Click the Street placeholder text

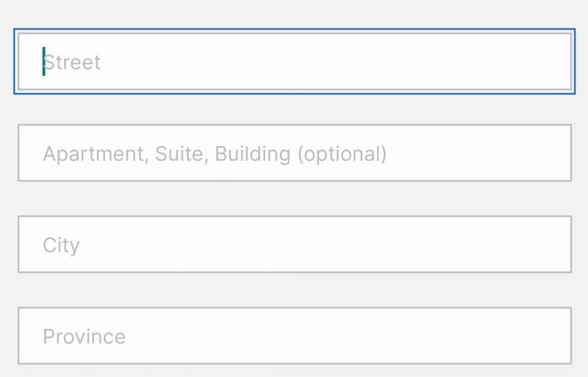pyautogui.click(x=72, y=62)
